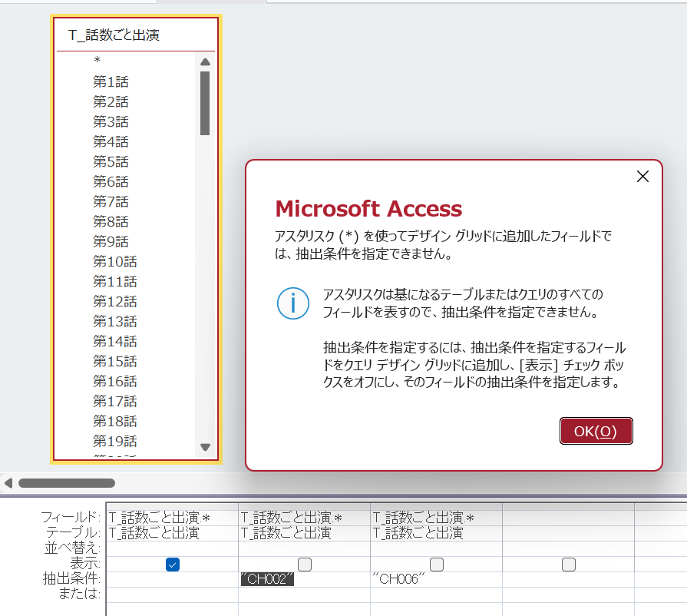
Task: Click the third column テーブル cell
Action: (437, 533)
